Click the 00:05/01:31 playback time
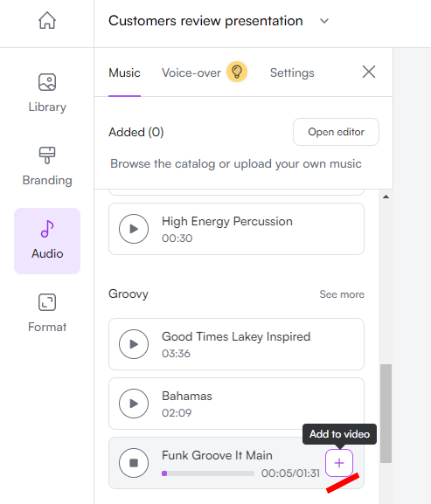The height and width of the screenshot is (504, 431). pos(290,473)
